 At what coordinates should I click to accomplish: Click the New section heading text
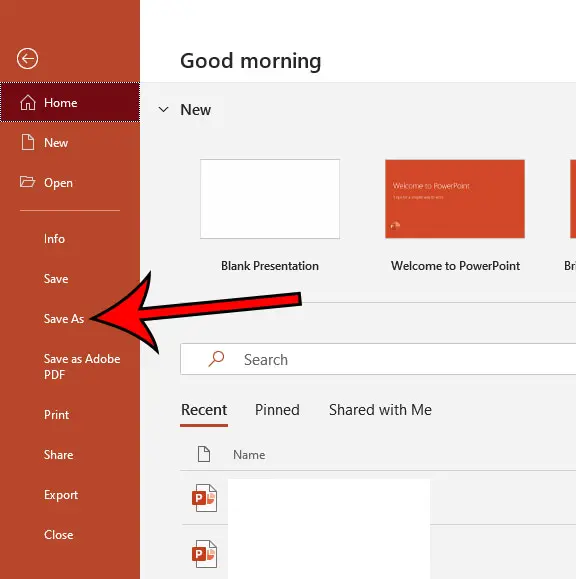click(x=196, y=110)
